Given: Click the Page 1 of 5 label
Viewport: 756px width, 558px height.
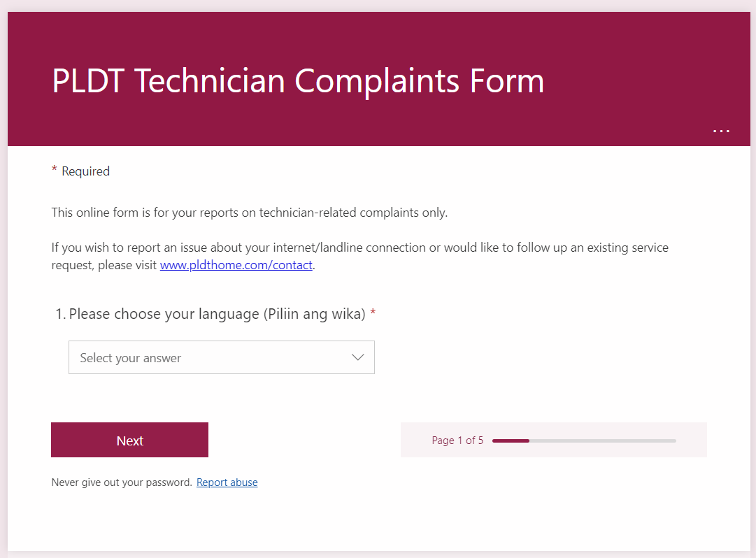Looking at the screenshot, I should 457,441.
